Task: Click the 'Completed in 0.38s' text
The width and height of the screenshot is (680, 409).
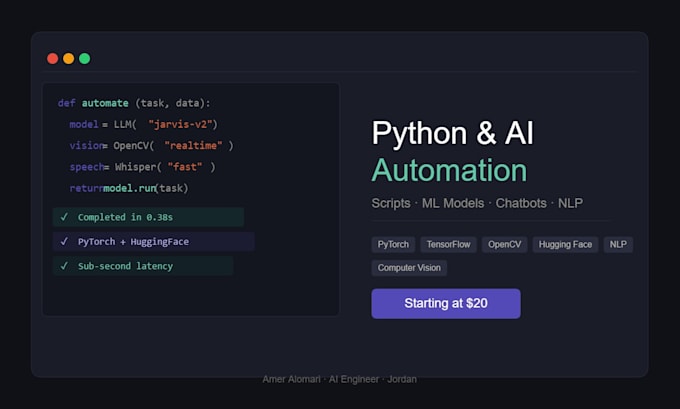Action: 125,217
